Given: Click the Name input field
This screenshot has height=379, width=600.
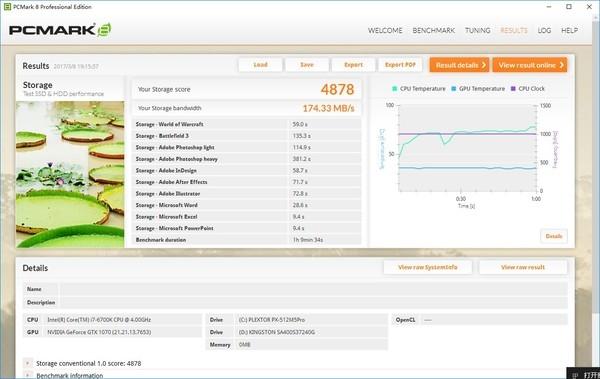Looking at the screenshot, I should click(x=314, y=289).
